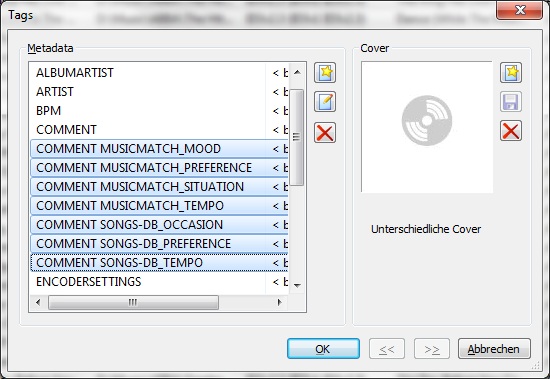
Task: Remove cover using the red X icon
Action: click(511, 131)
